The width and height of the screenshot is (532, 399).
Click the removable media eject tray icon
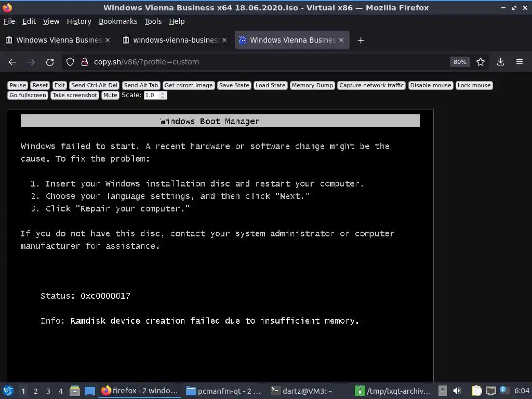(443, 391)
